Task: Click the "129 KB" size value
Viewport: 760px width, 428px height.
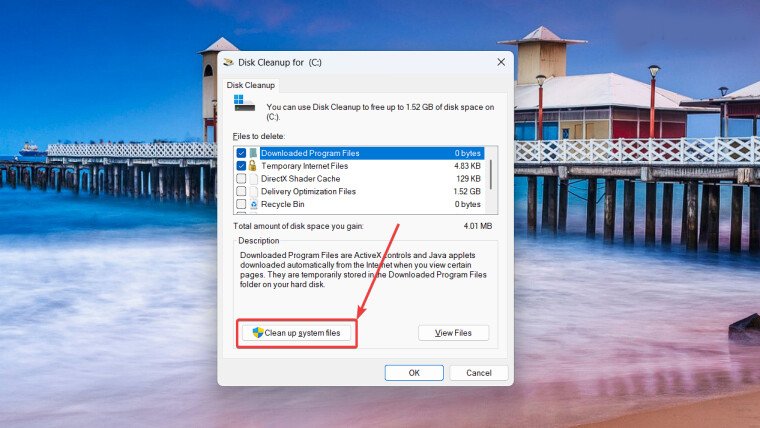Action: [468, 178]
